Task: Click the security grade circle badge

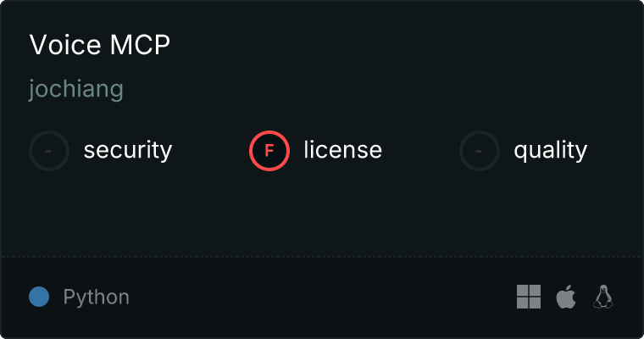Action: [x=49, y=151]
